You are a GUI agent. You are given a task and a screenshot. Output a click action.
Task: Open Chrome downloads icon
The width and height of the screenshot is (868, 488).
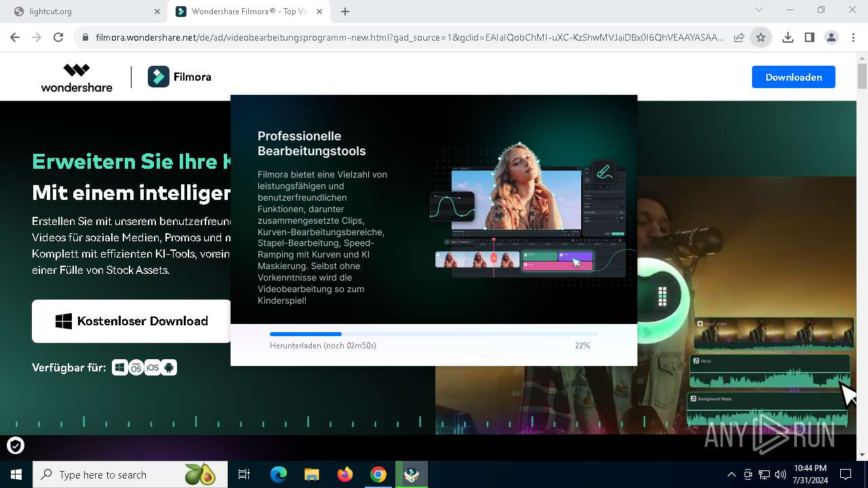coord(787,38)
